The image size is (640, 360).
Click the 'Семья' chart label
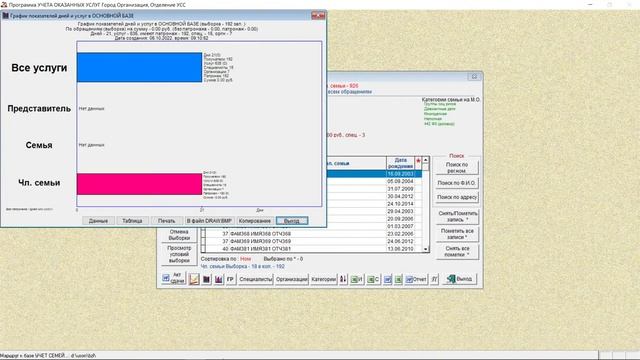click(x=39, y=145)
